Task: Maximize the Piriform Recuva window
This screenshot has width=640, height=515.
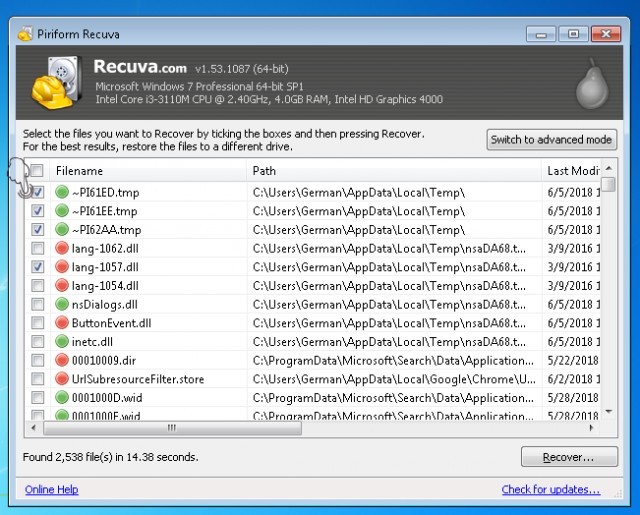Action: pyautogui.click(x=573, y=34)
